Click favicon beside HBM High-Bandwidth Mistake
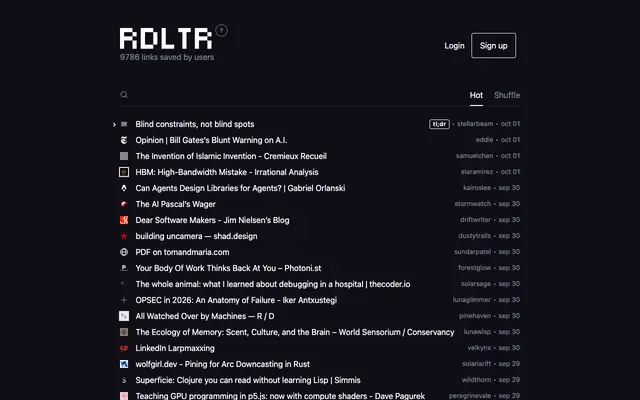The height and width of the screenshot is (400, 640). (124, 172)
